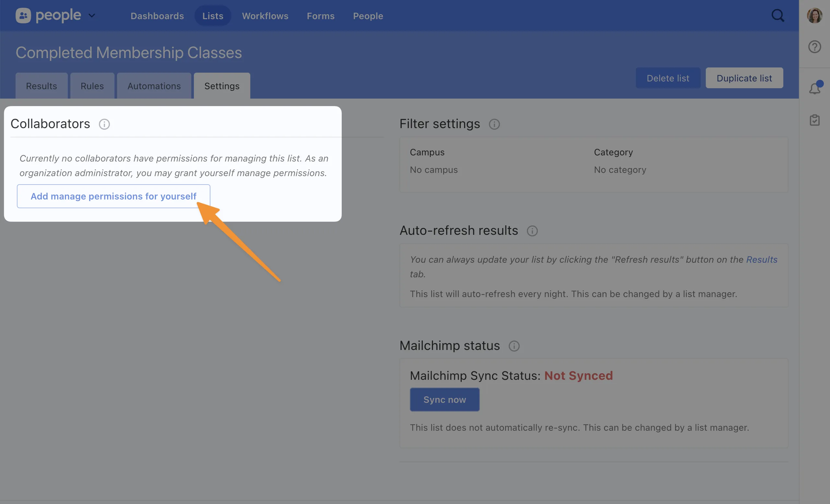The width and height of the screenshot is (830, 504).
Task: Open the search magnifier icon
Action: pos(778,16)
